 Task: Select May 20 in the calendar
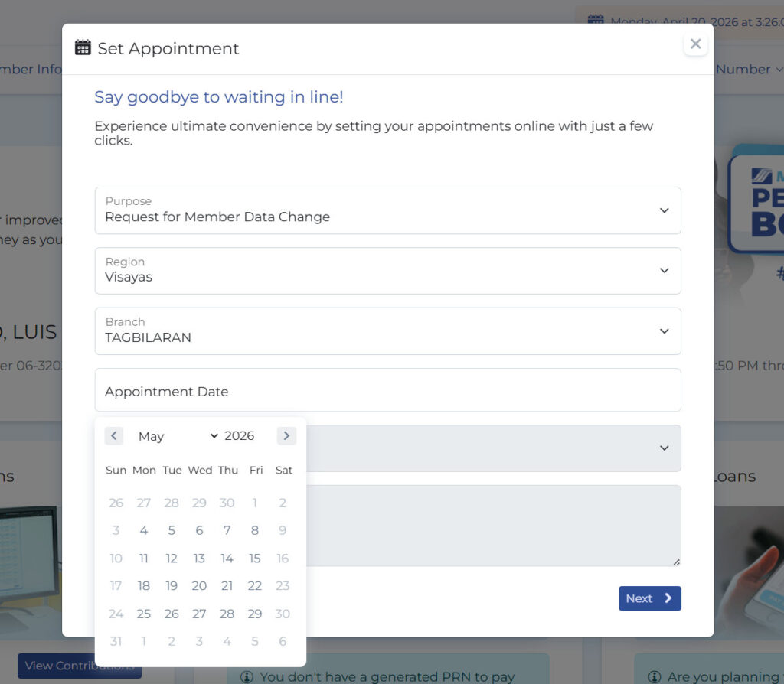coord(199,585)
